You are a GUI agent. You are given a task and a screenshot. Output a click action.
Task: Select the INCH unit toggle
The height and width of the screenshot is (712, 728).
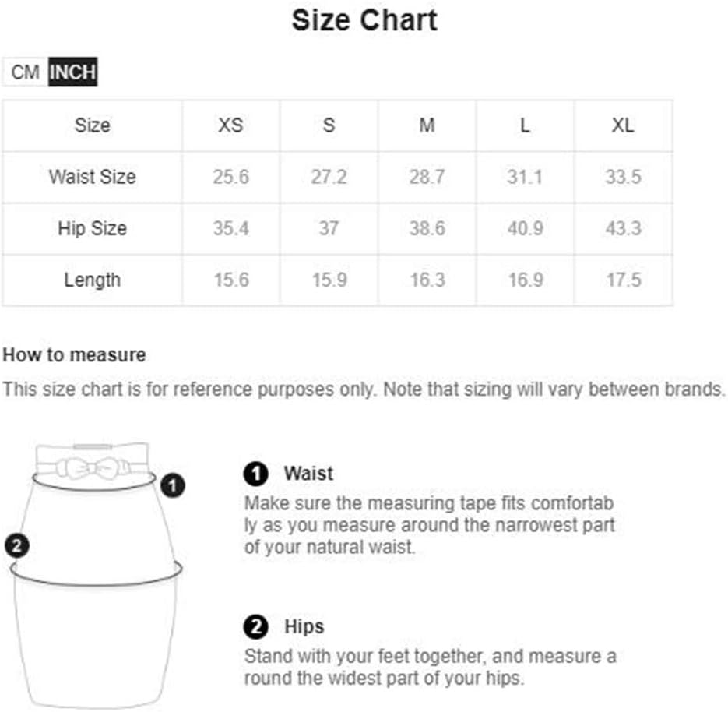coord(73,72)
